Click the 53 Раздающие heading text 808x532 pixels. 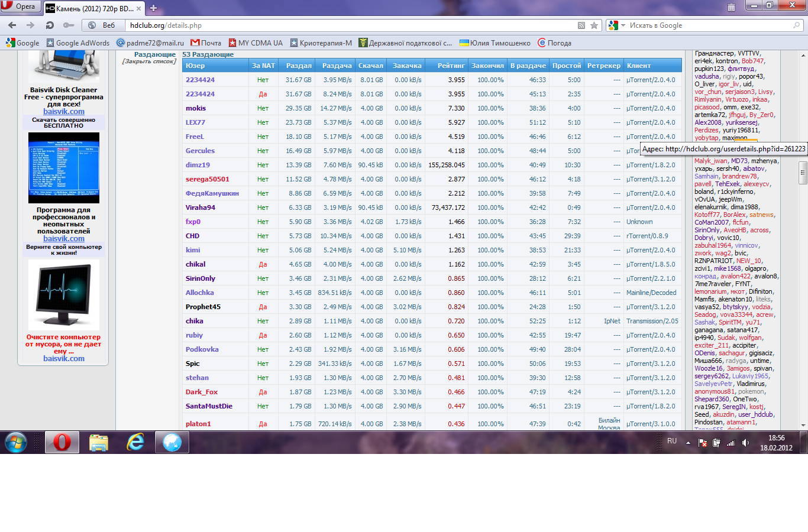click(x=208, y=54)
